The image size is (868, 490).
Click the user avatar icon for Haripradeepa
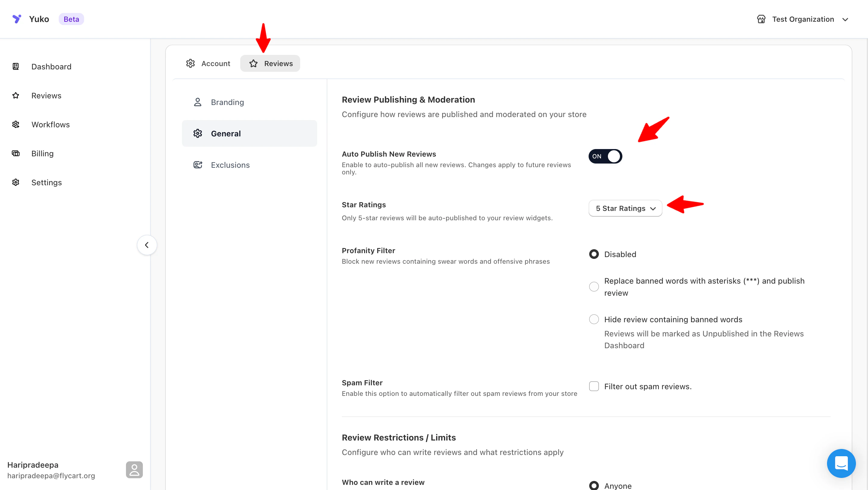point(134,470)
